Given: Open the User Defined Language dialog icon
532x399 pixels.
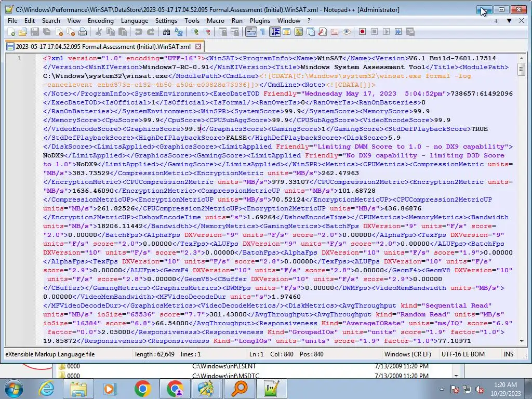Looking at the screenshot, I should [x=287, y=32].
